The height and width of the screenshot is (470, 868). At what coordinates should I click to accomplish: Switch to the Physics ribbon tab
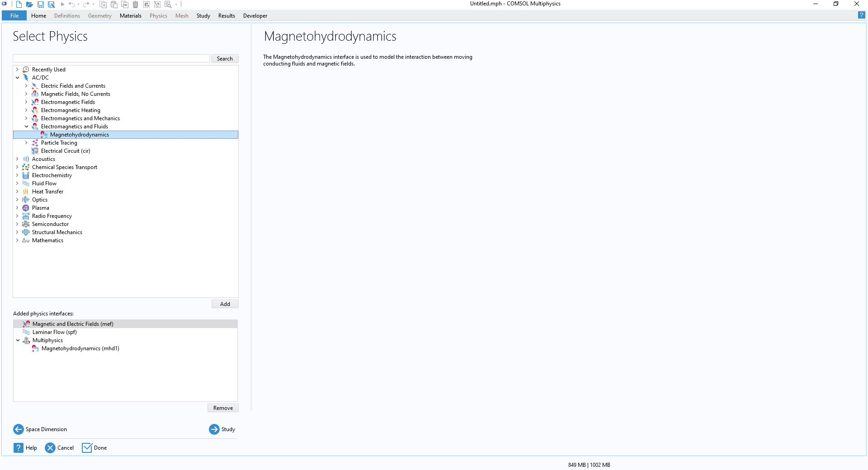point(158,15)
